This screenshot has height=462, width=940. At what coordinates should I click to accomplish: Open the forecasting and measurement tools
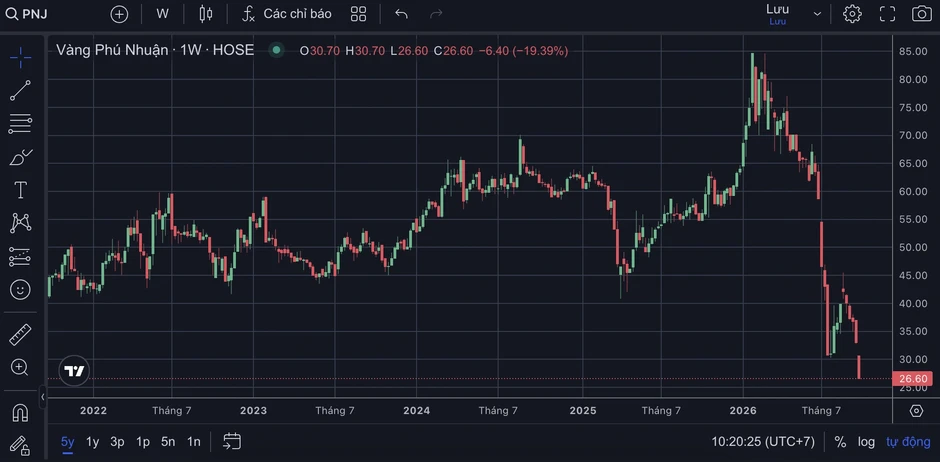20,256
